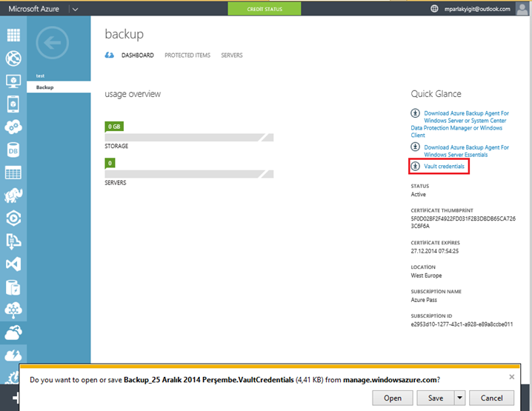This screenshot has height=411, width=532.
Task: Open Mobile Services phone icon in sidebar
Action: click(x=13, y=104)
